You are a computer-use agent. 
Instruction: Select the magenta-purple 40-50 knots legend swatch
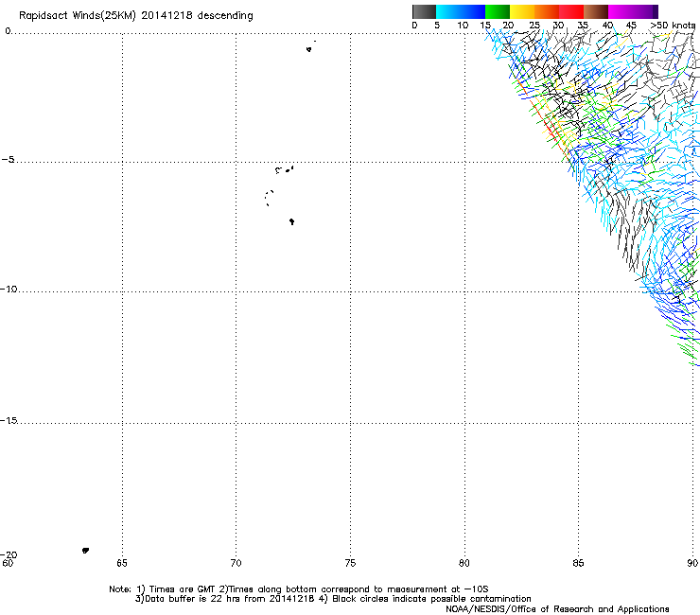click(x=633, y=11)
